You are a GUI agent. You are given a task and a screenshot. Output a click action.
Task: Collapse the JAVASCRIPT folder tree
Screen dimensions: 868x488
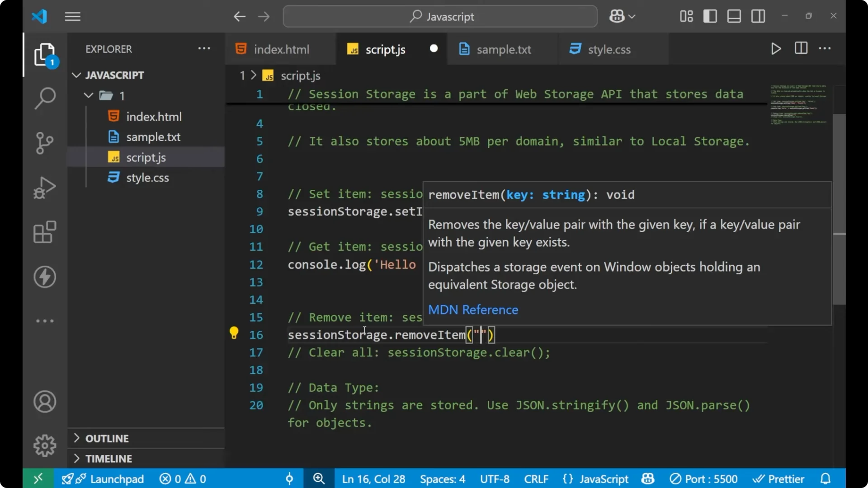coord(76,75)
